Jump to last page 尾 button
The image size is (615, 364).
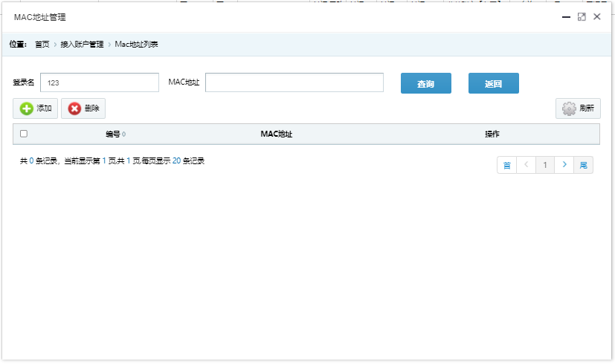[x=584, y=165]
